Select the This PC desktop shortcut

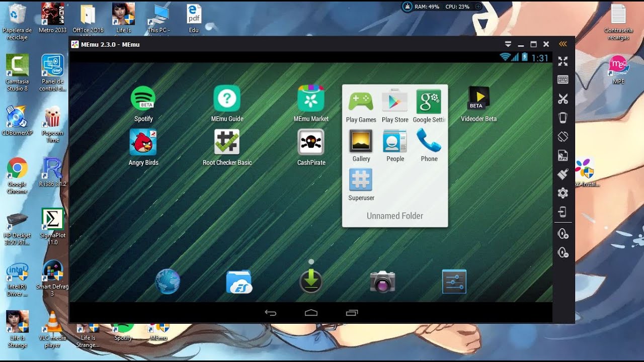[x=159, y=18]
